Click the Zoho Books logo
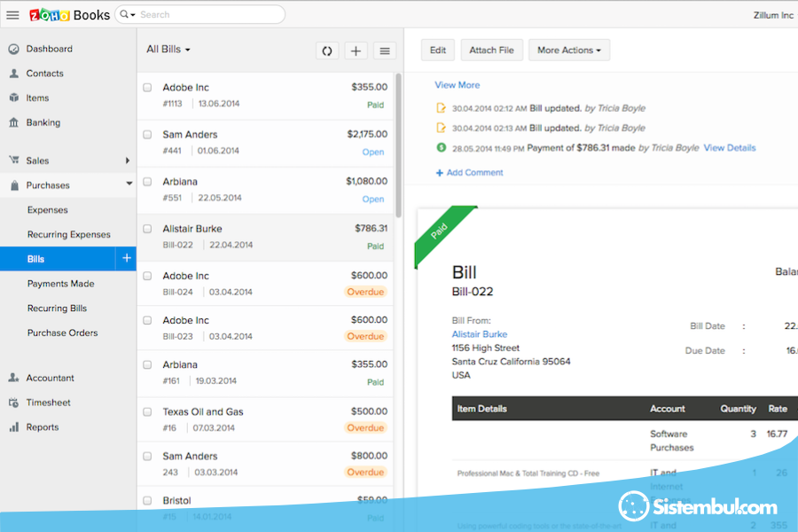Viewport: 798px width, 532px height. [70, 15]
